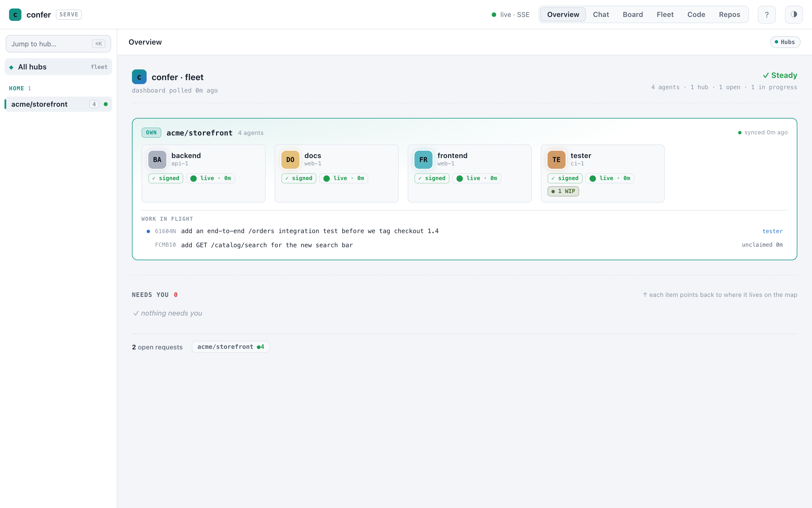This screenshot has width=812, height=508.
Task: Click the green status dot beside acme/storefront
Action: click(x=106, y=104)
